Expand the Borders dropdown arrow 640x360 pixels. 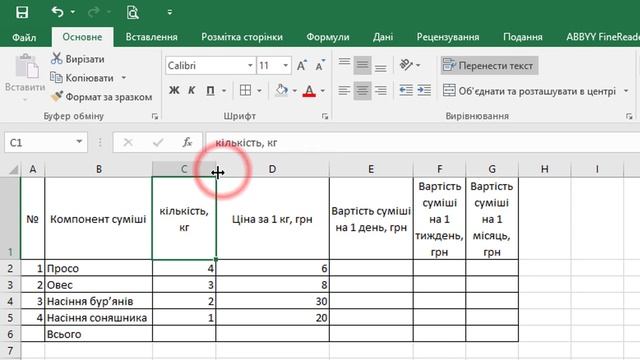(259, 91)
